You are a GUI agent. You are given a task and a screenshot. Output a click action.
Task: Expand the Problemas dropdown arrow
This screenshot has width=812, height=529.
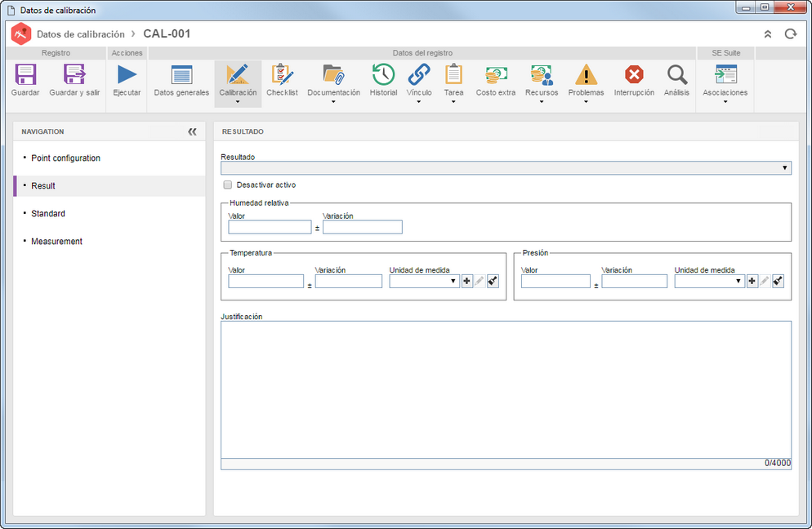click(587, 102)
